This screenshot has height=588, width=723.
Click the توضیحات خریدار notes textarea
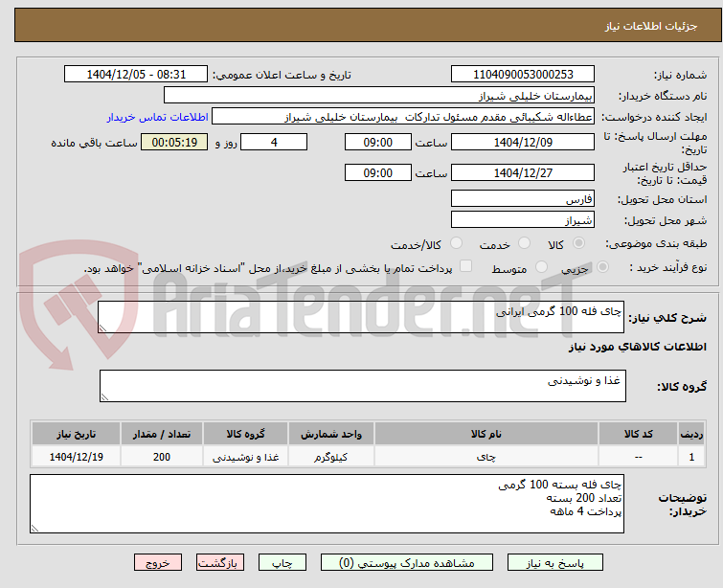click(x=327, y=504)
